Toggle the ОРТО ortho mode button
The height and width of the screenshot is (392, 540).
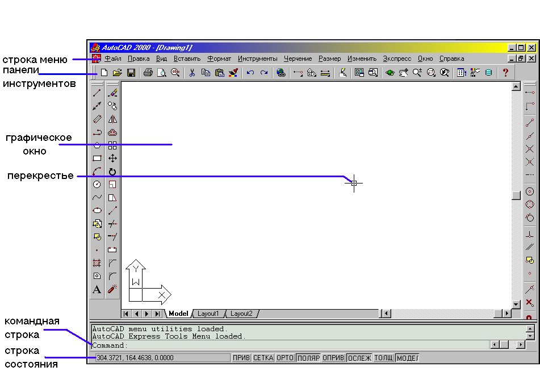point(285,358)
